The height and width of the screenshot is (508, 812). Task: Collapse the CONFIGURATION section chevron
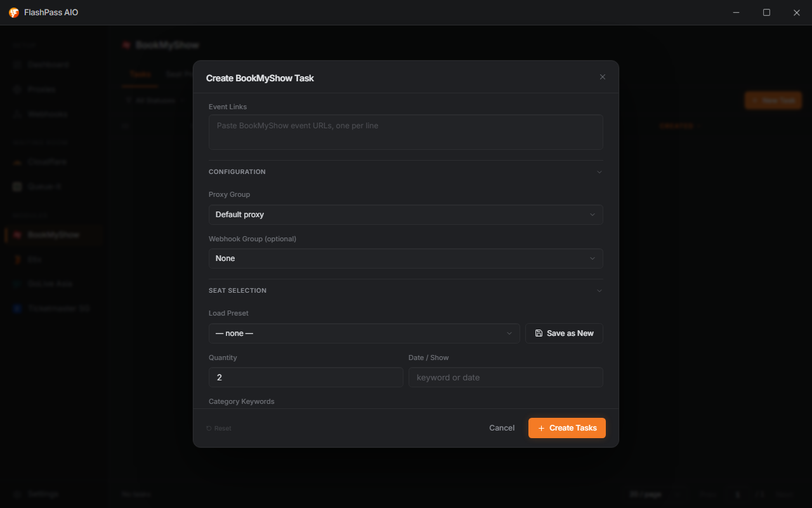pos(599,172)
